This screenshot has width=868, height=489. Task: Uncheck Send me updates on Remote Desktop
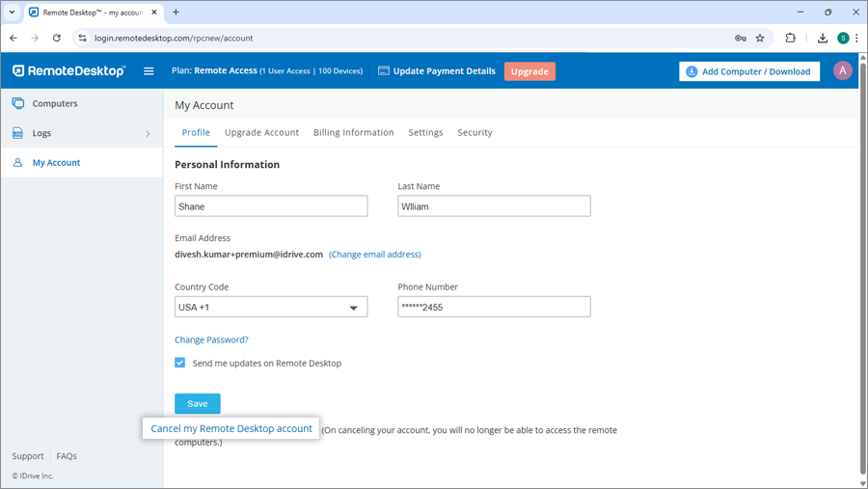pyautogui.click(x=180, y=363)
